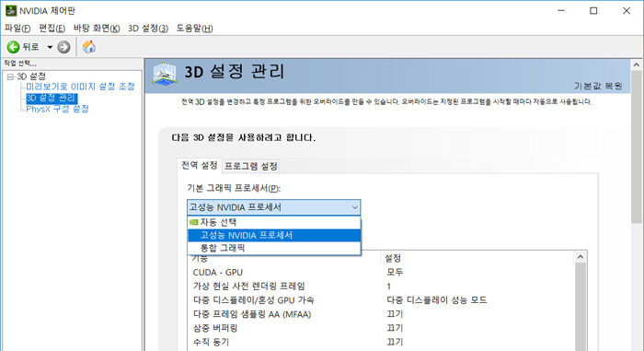Open the back history dropdown arrow
Screen dimensions: 644x351
(50, 47)
